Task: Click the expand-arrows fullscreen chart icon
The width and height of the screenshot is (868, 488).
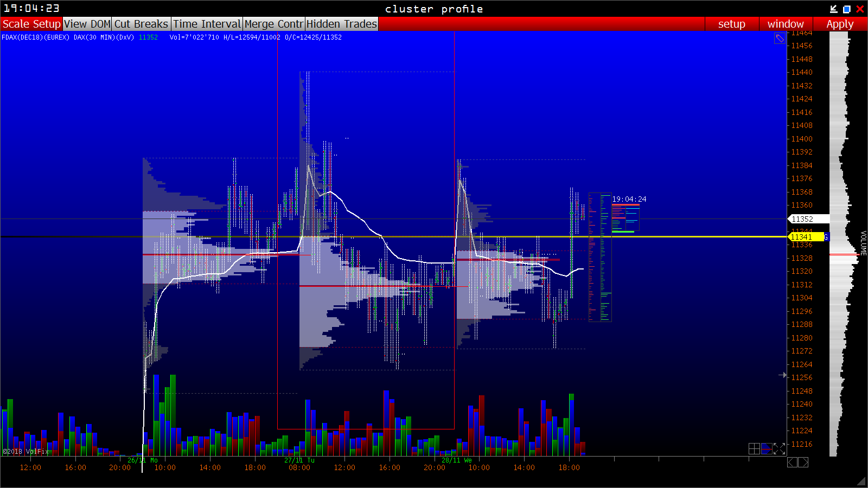Action: click(x=779, y=448)
